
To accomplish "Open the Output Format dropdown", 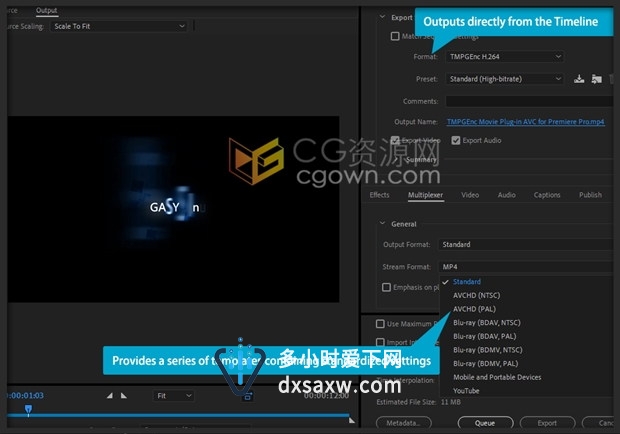I will [x=527, y=245].
